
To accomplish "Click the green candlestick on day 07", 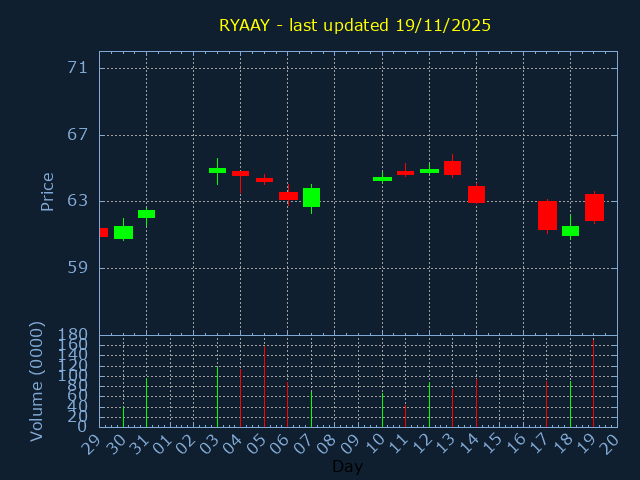I will click(311, 197).
